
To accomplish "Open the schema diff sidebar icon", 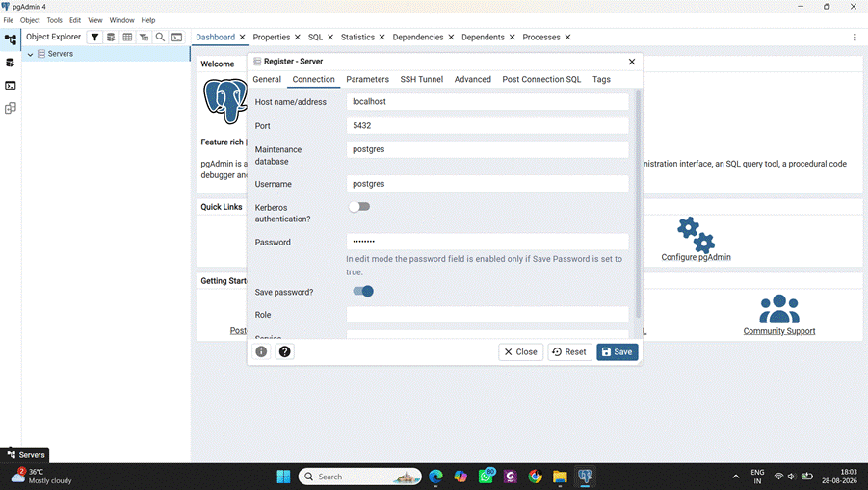I will 10,108.
